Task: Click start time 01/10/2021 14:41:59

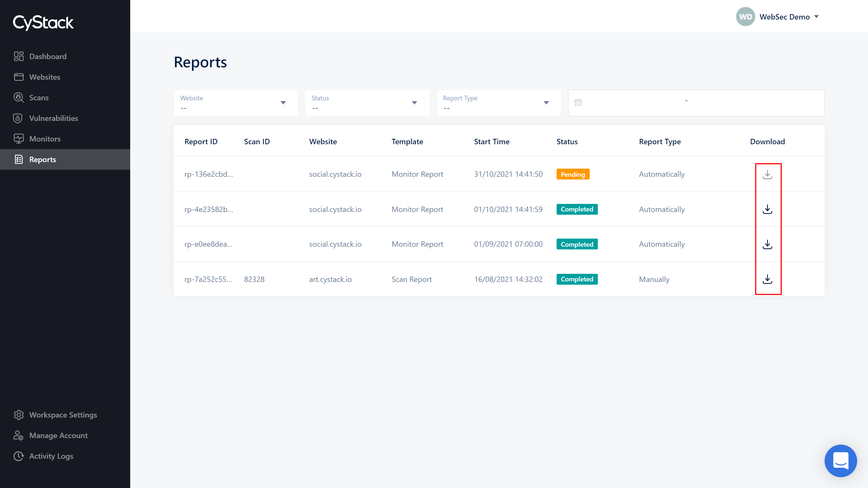Action: pos(508,209)
